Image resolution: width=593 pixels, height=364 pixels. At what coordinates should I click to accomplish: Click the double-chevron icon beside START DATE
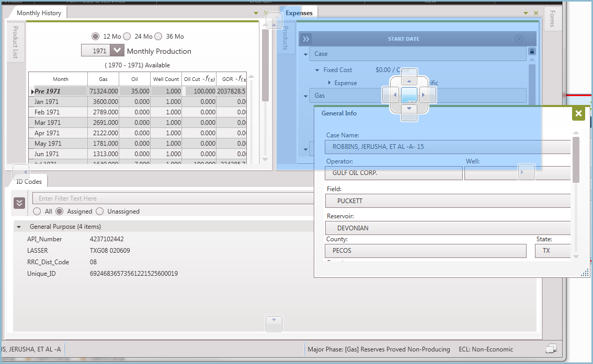[x=305, y=38]
